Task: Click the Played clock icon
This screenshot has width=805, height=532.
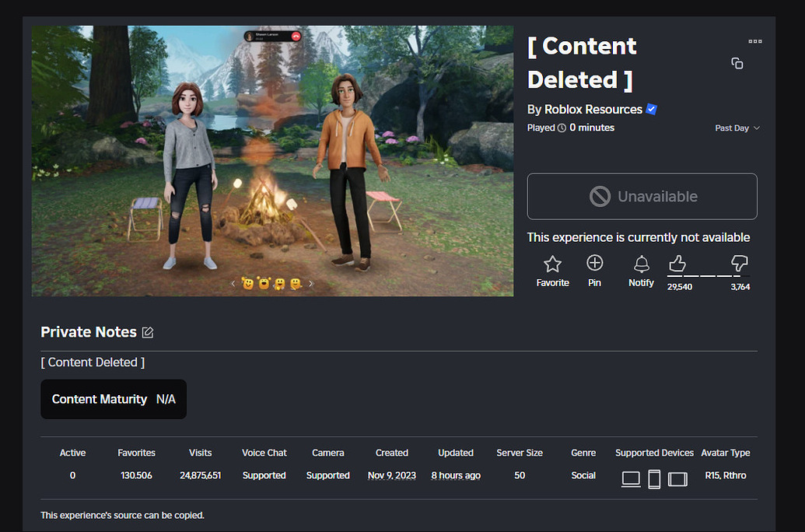Action: coord(562,128)
